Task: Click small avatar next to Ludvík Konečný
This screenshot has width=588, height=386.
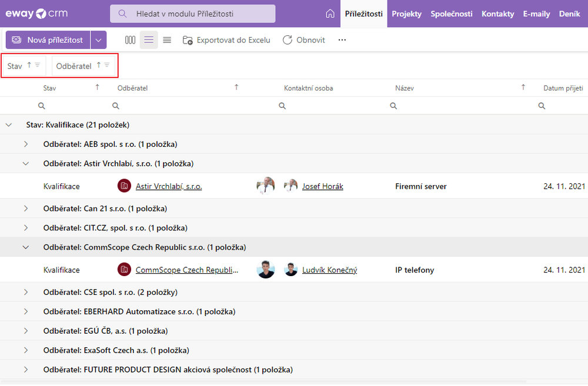Action: (290, 270)
